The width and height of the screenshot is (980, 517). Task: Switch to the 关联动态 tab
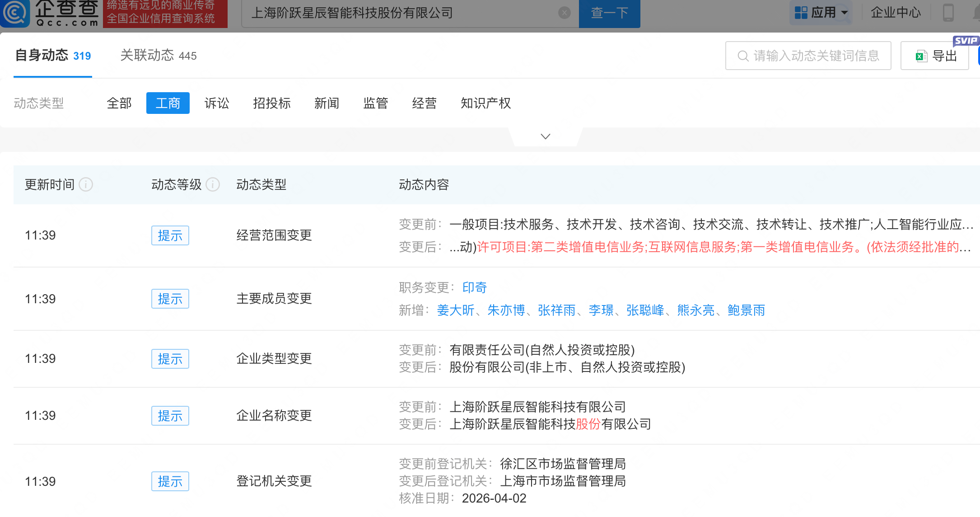click(x=158, y=56)
